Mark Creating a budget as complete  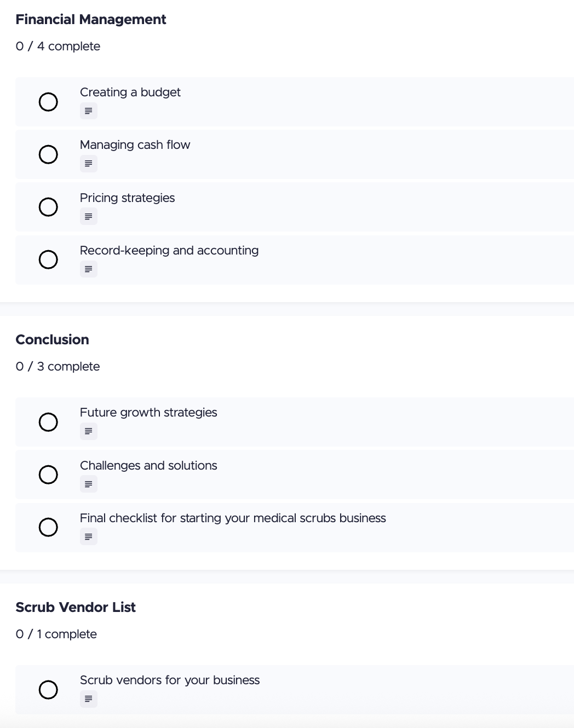[48, 102]
